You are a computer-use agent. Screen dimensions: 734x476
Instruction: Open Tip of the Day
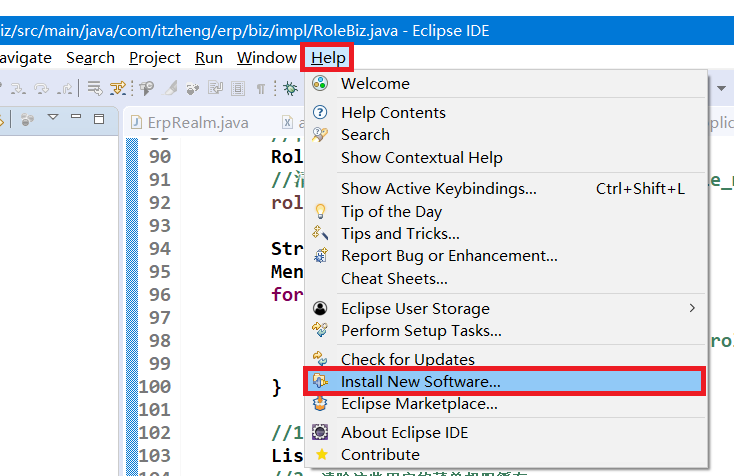coord(505,212)
